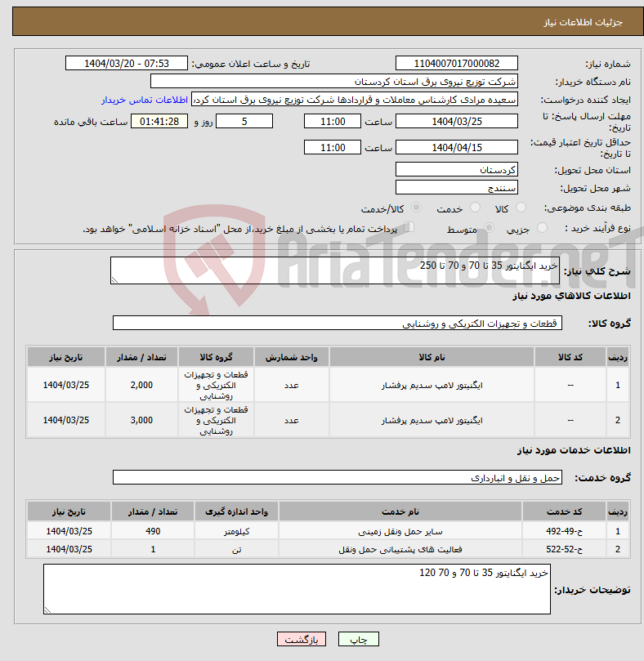The width and height of the screenshot is (644, 661).
Task: Click the remaining time field 01:41:28
Action: 159,122
